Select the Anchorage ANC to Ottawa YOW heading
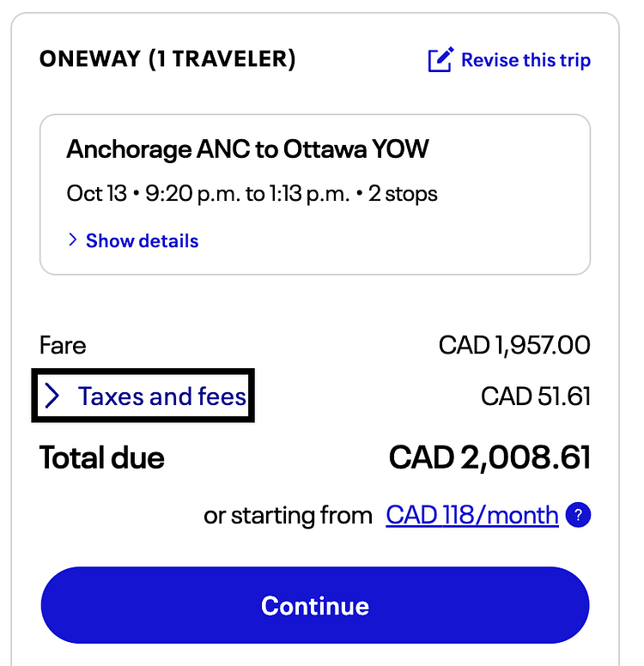This screenshot has height=666, width=644. (247, 150)
